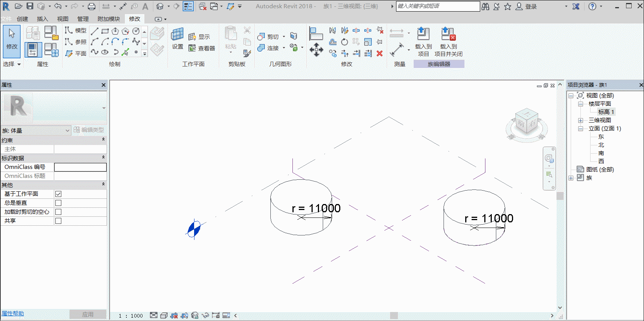
Task: Open the 管理 ribbon tab
Action: [83, 19]
